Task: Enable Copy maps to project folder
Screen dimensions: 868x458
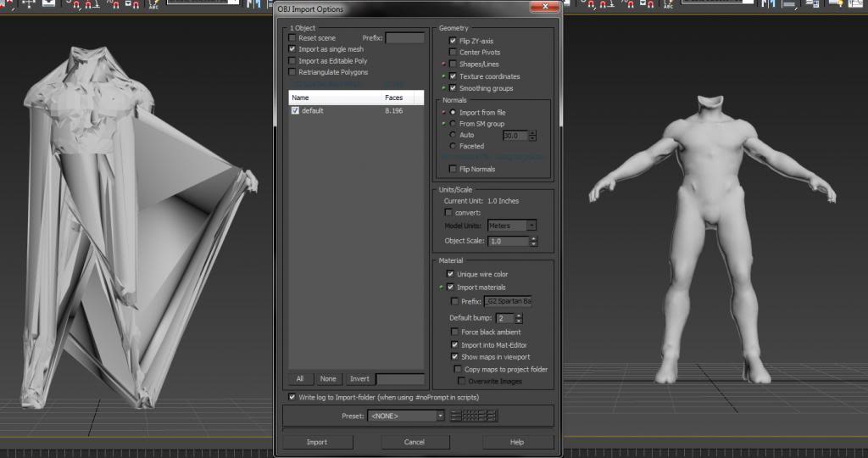Action: [458, 369]
